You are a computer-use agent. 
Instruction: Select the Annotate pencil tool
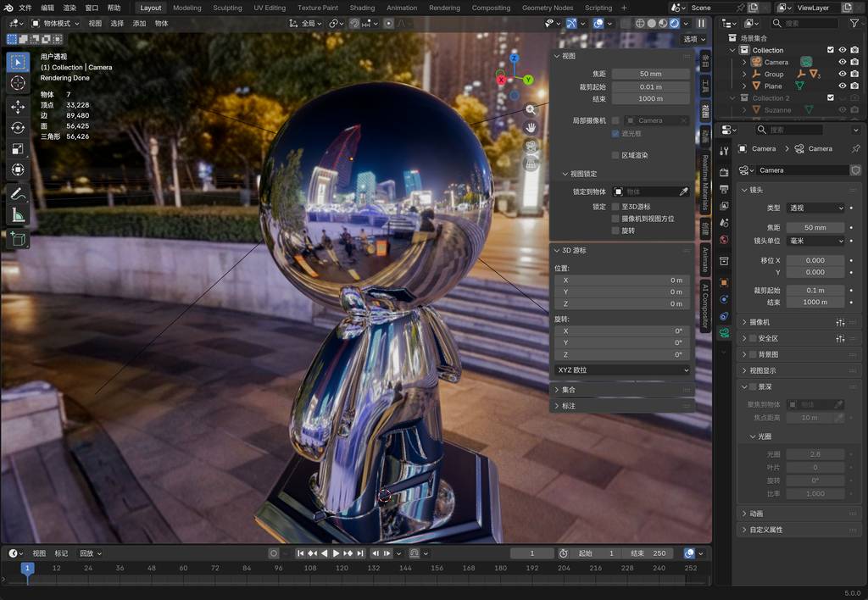point(18,194)
